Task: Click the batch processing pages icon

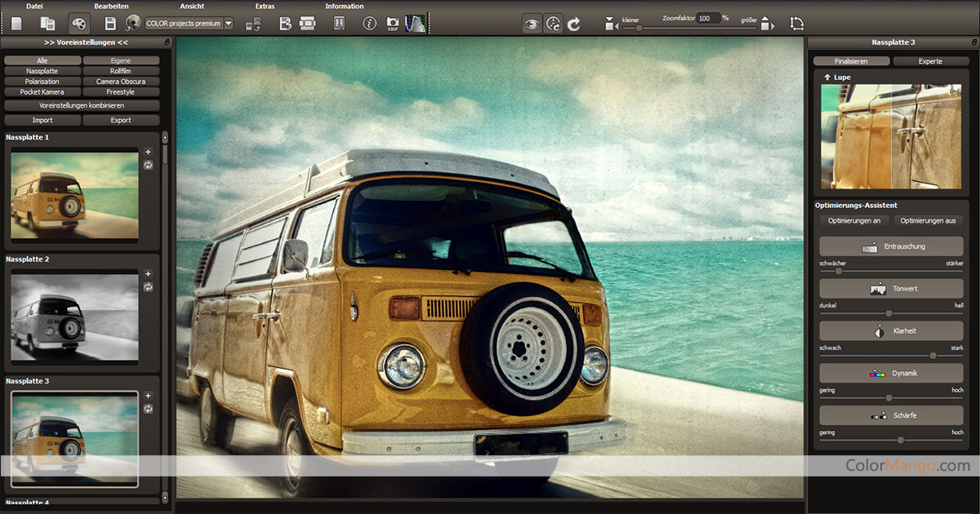Action: pos(47,24)
